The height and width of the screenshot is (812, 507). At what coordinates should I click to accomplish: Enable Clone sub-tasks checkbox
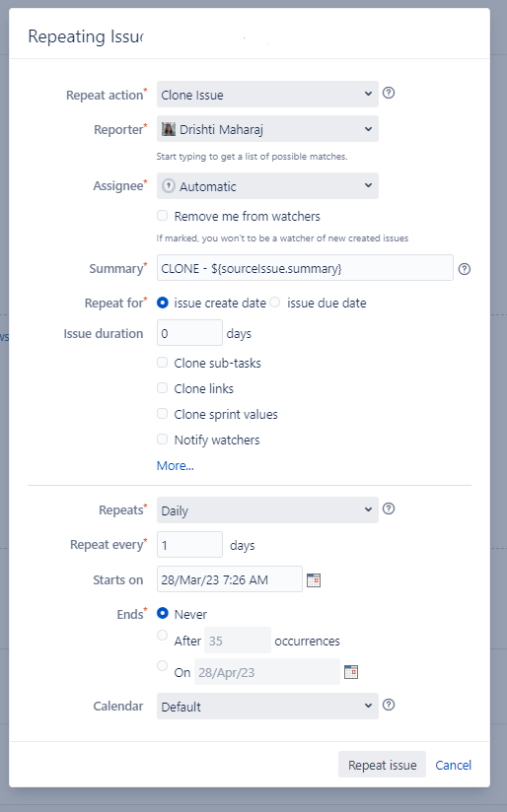coord(163,363)
